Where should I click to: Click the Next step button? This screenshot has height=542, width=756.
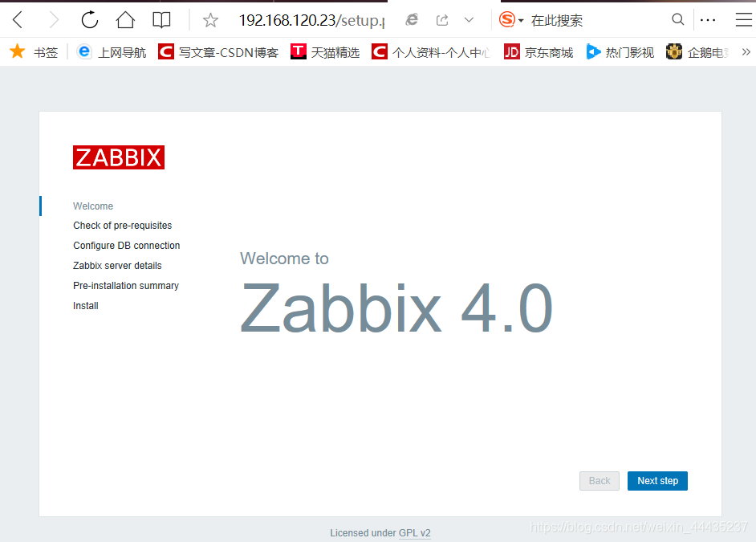click(x=657, y=481)
